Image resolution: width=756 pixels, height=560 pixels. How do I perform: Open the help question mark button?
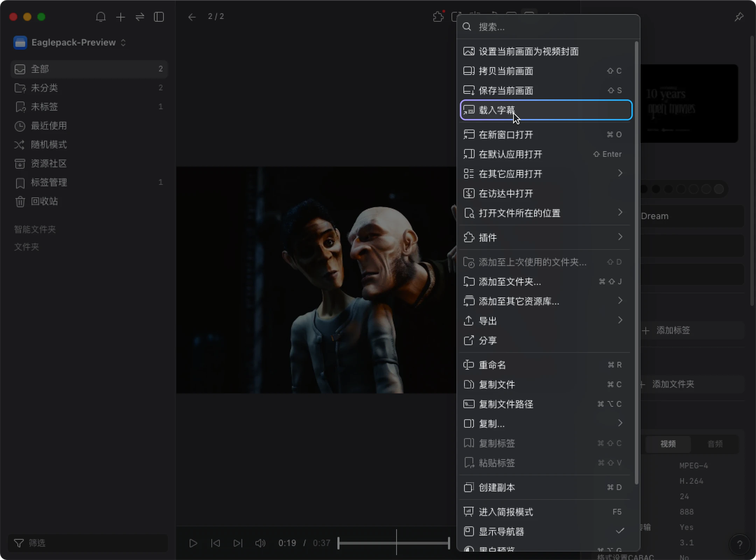click(740, 544)
